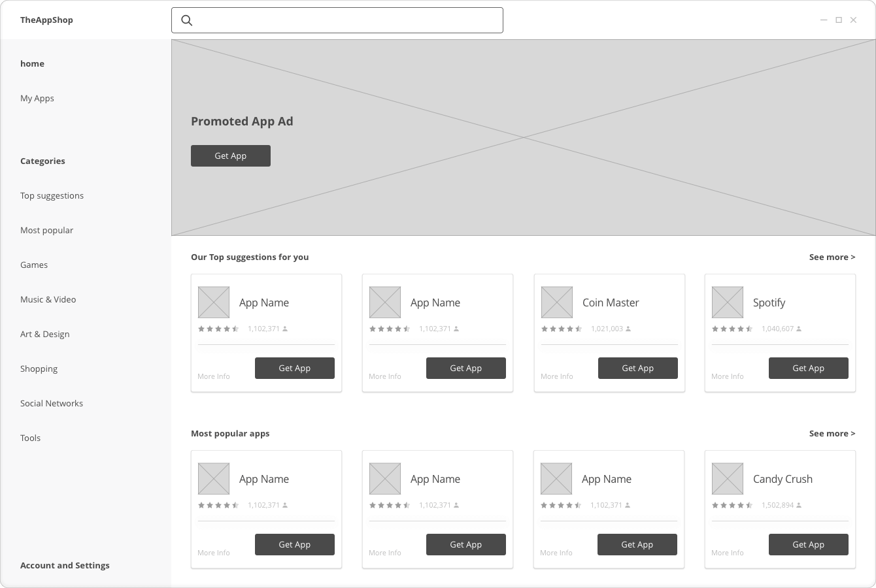This screenshot has height=588, width=876.
Task: Click the Spotify app icon placeholder
Action: 727,302
